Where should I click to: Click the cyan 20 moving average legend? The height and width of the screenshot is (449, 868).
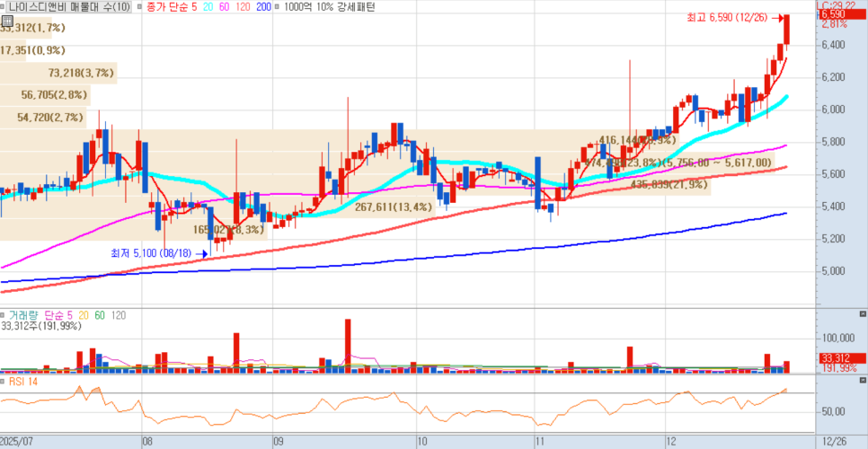[208, 7]
